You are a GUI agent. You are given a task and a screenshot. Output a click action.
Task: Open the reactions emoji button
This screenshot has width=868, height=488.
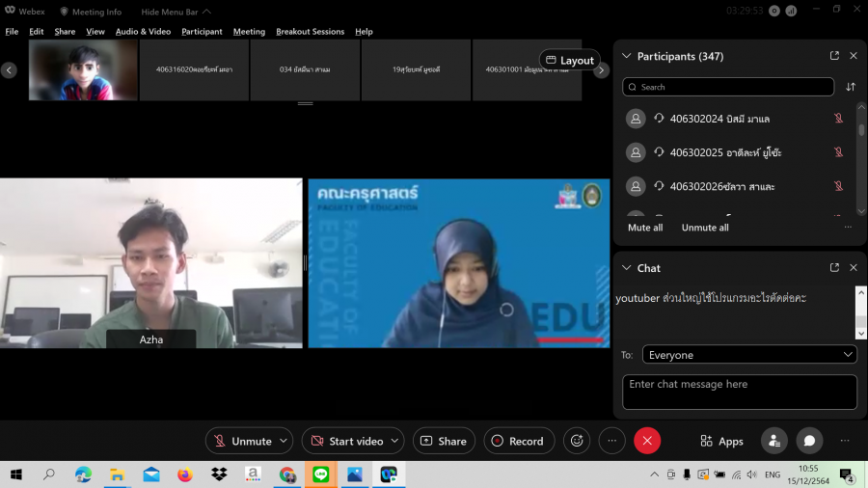[x=577, y=441]
